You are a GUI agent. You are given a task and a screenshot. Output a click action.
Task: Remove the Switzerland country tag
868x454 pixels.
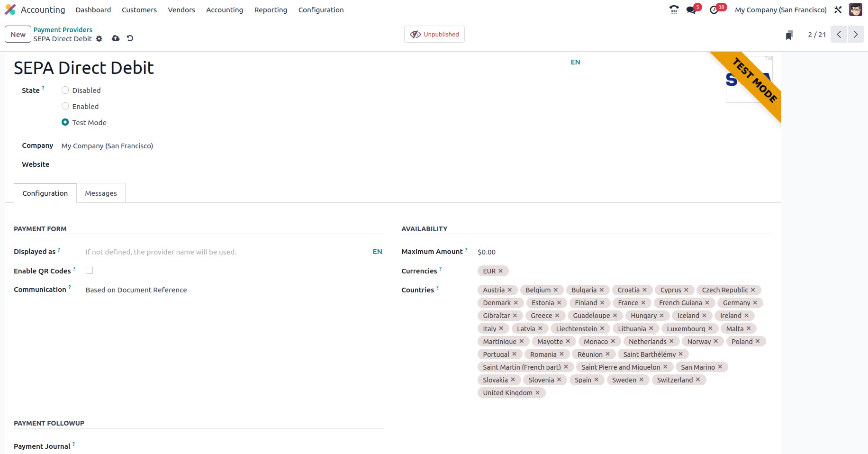click(x=698, y=380)
